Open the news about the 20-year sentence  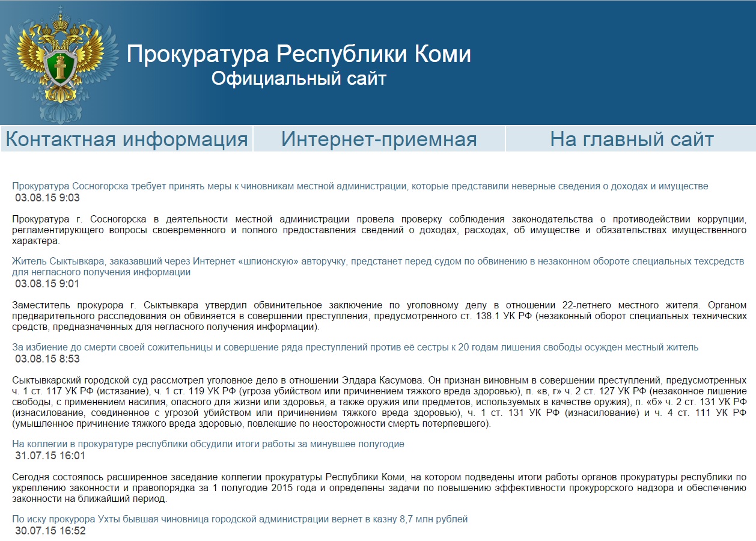click(355, 347)
